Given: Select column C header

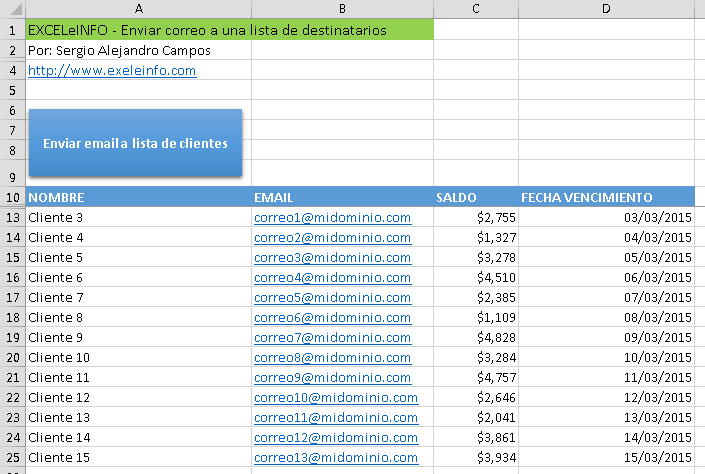Looking at the screenshot, I should 476,9.
